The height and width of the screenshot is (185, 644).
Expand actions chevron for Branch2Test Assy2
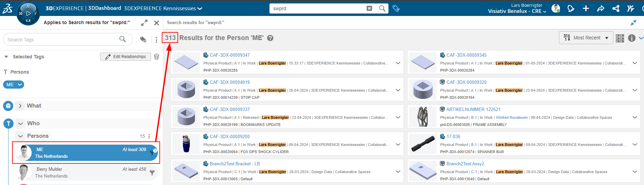tap(634, 172)
